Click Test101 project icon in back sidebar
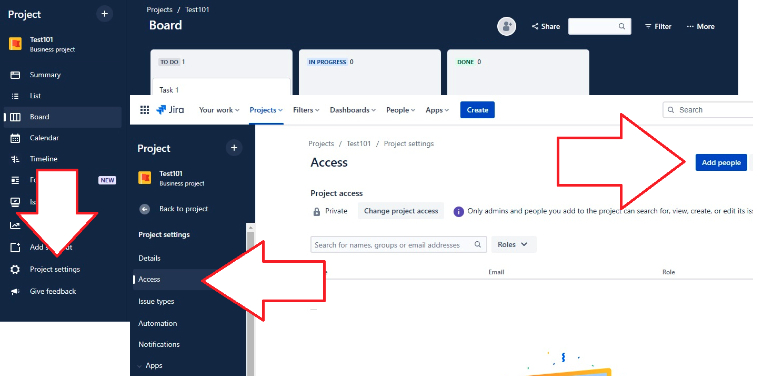The height and width of the screenshot is (378, 762). pos(15,44)
